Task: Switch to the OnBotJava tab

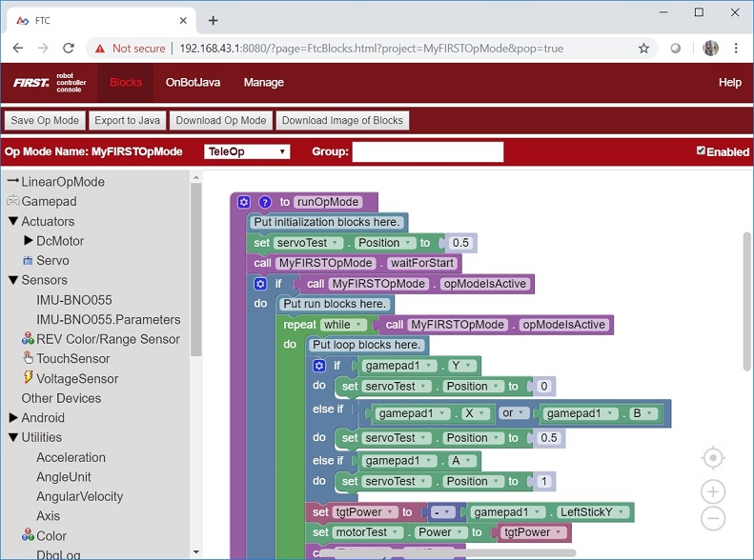Action: pyautogui.click(x=193, y=83)
